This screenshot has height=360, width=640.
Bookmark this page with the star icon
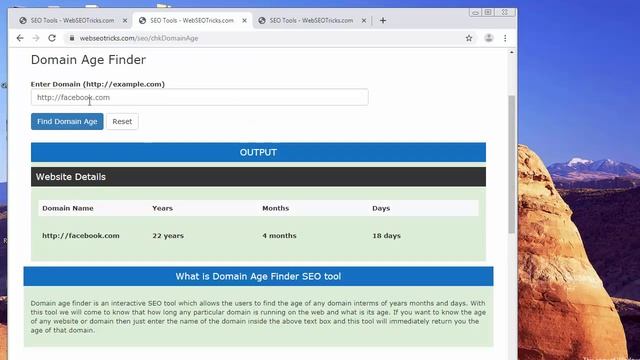click(x=469, y=38)
